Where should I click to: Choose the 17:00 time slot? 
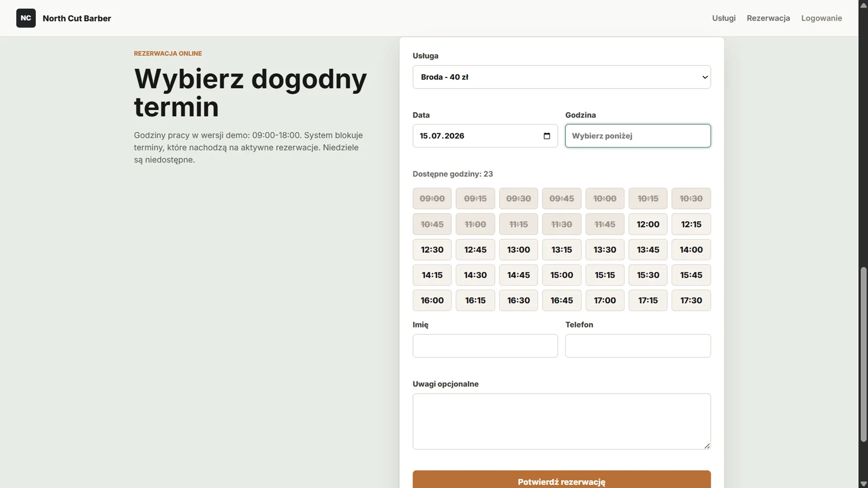(x=605, y=300)
